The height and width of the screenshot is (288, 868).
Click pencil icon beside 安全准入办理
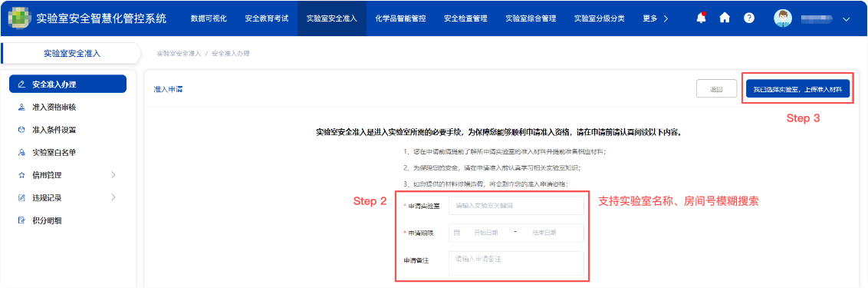click(21, 84)
